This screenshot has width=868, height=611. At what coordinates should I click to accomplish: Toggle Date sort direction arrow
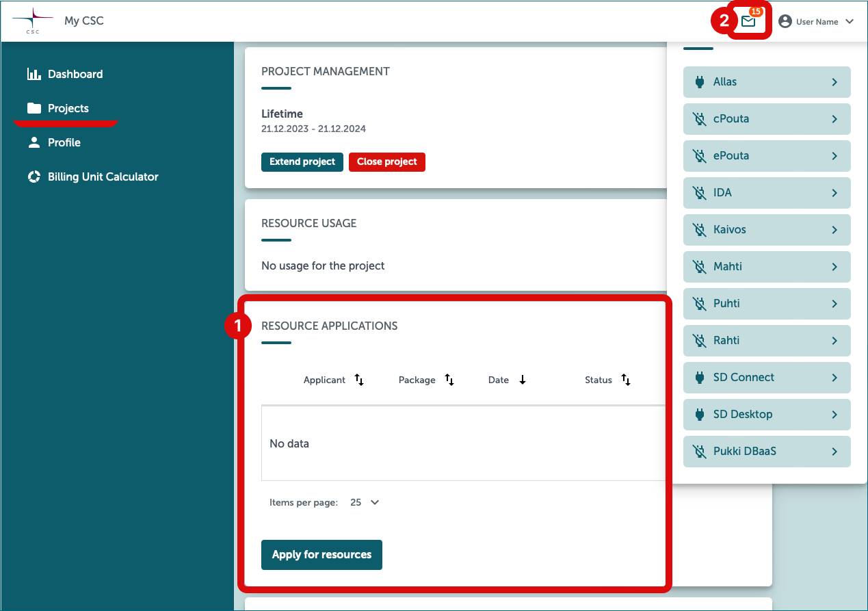point(523,380)
